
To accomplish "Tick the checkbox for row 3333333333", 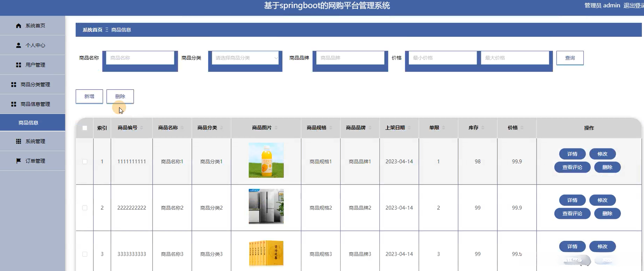I will pyautogui.click(x=85, y=254).
